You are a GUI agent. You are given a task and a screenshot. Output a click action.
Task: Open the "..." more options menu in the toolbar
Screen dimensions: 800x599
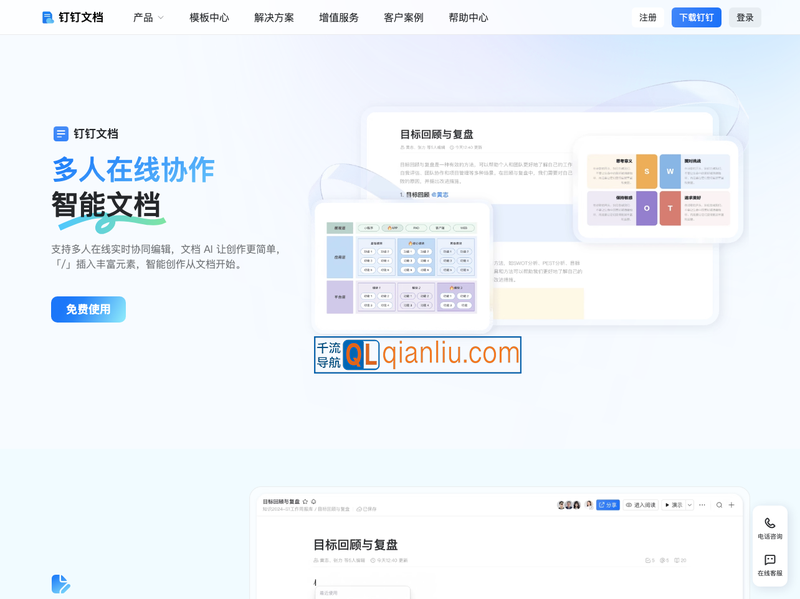(703, 505)
